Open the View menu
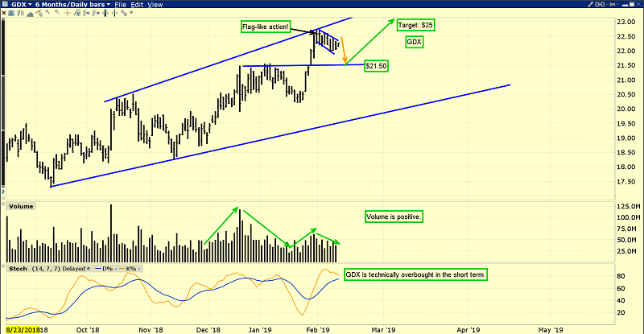Viewport: 644px width, 334px height. 155,5
